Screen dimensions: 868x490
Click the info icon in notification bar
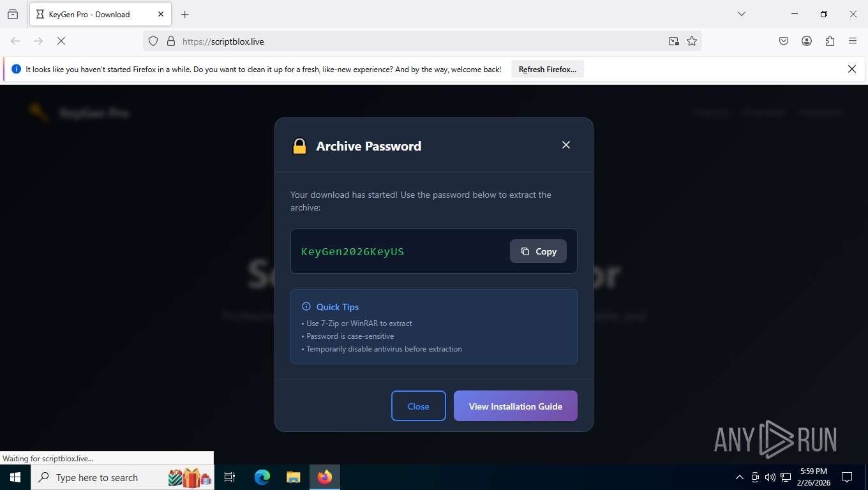pyautogui.click(x=17, y=69)
